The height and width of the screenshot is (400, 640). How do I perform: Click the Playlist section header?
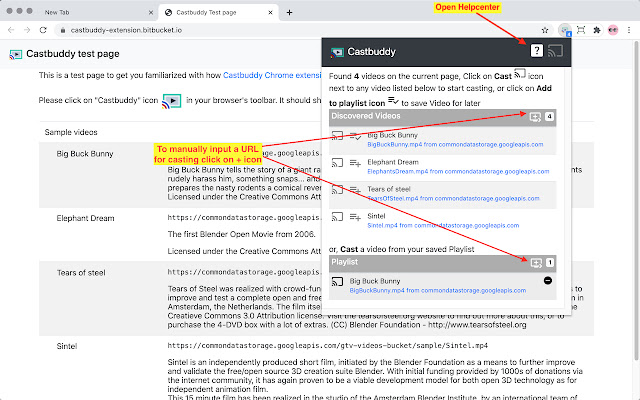click(x=442, y=263)
